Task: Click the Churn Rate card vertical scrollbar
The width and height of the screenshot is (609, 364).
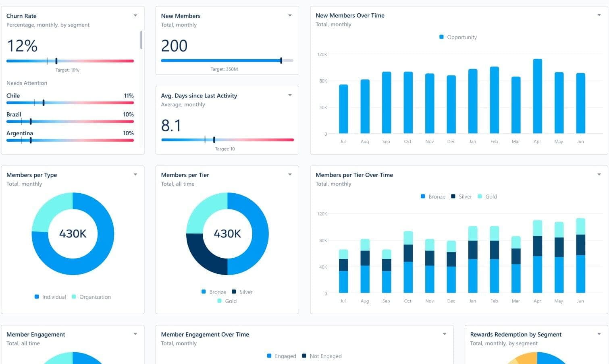Action: [x=141, y=40]
